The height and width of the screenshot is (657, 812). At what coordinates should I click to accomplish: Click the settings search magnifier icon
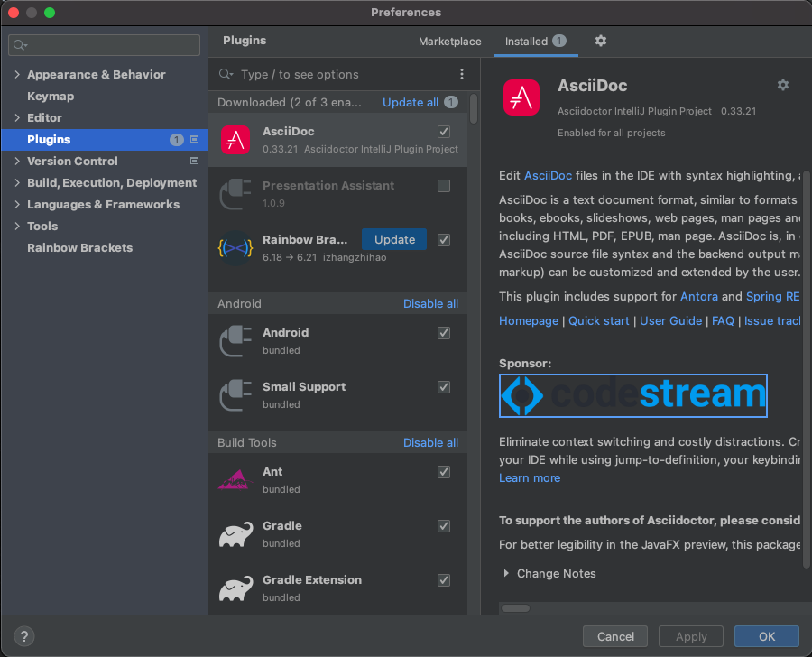point(20,46)
